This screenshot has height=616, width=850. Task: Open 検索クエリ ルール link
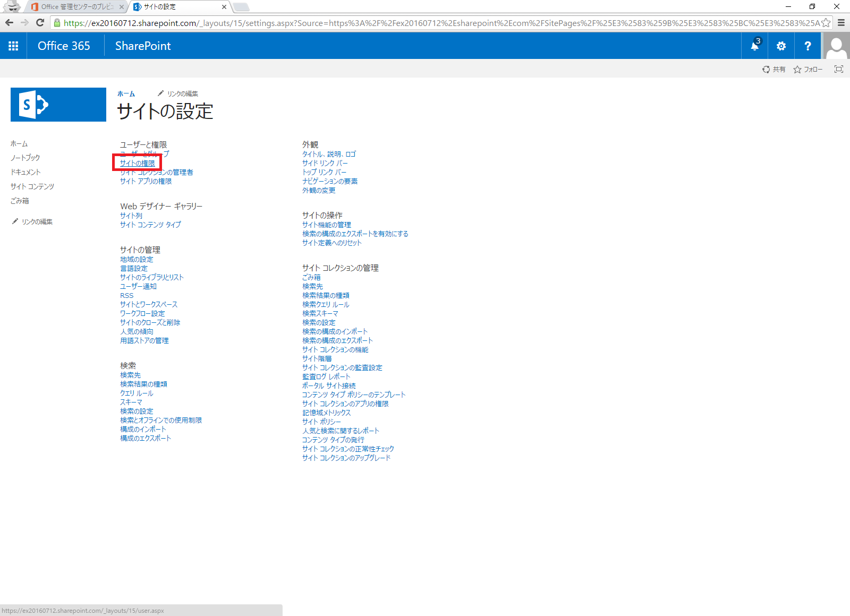326,304
